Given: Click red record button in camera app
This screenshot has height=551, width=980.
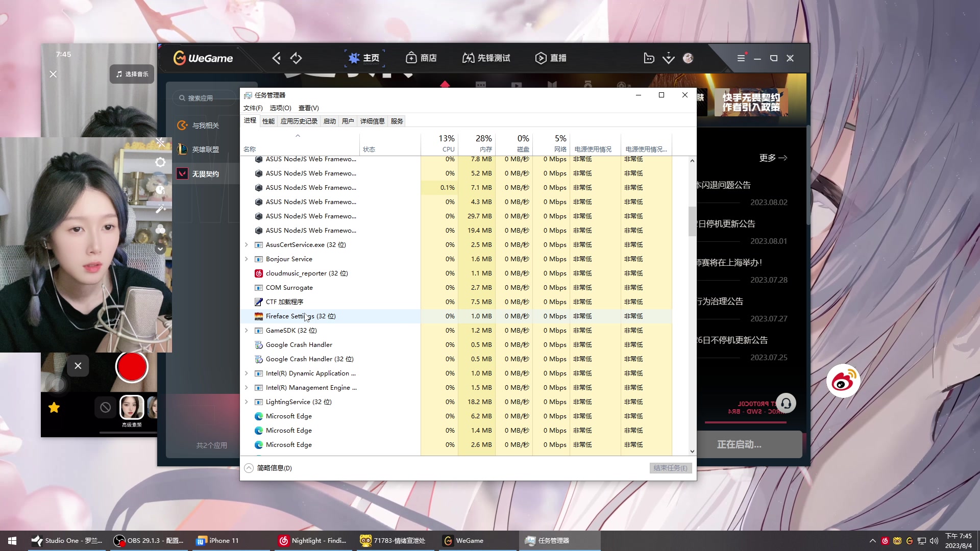Looking at the screenshot, I should 132,367.
